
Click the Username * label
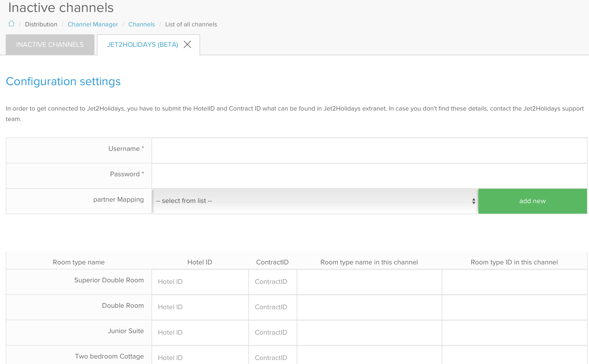coord(126,149)
